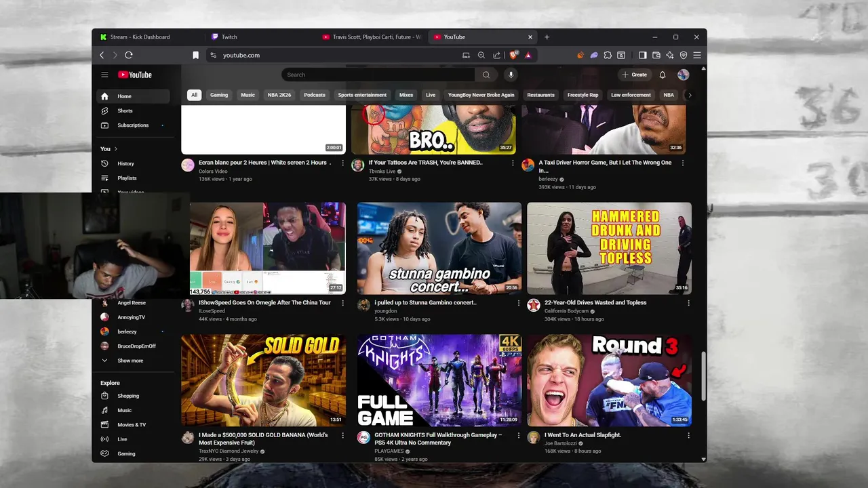Go to Home in the sidebar

[x=132, y=96]
